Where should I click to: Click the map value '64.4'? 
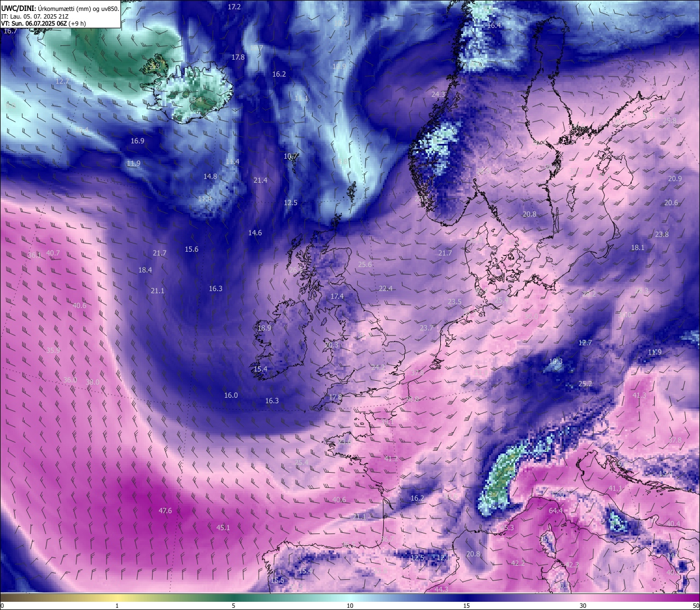(556, 510)
